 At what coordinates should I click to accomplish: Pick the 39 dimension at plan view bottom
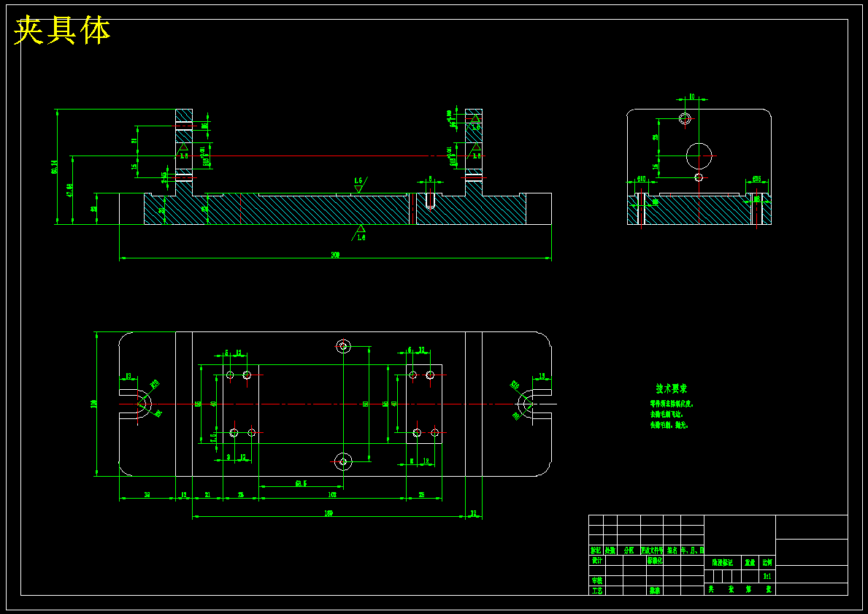[147, 494]
